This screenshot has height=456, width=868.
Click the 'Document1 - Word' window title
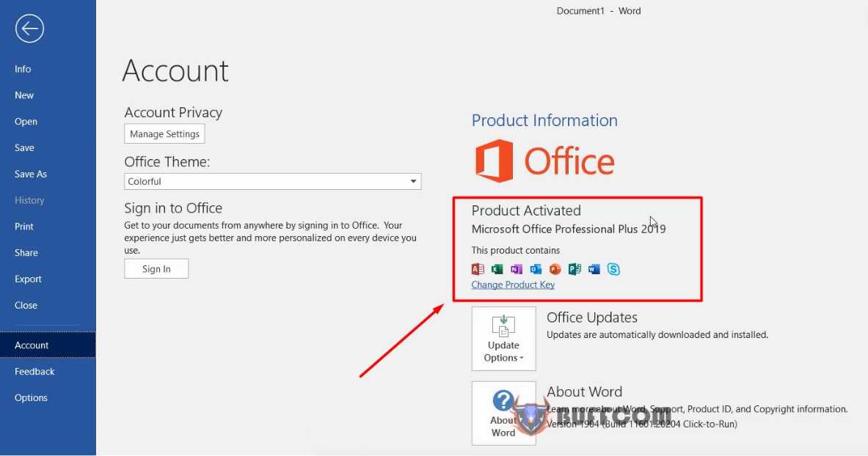pyautogui.click(x=599, y=11)
